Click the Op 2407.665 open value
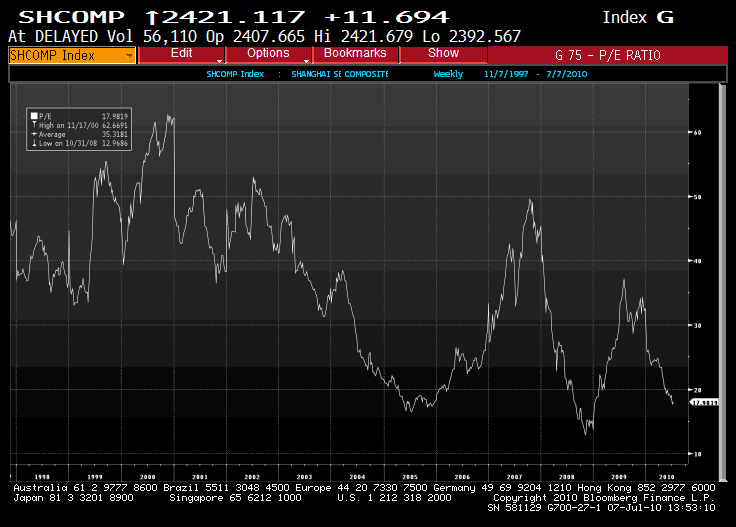 pos(255,36)
